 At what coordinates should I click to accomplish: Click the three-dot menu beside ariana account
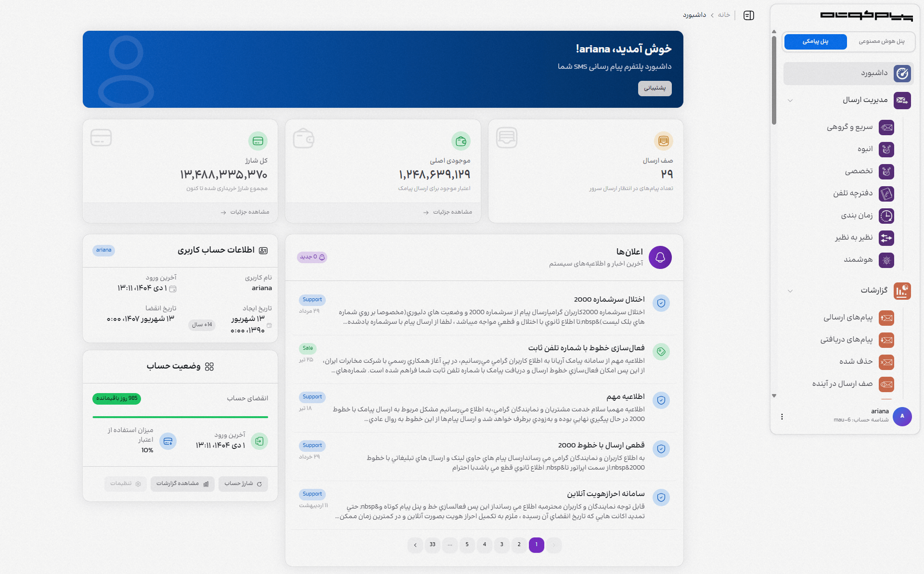(x=782, y=417)
